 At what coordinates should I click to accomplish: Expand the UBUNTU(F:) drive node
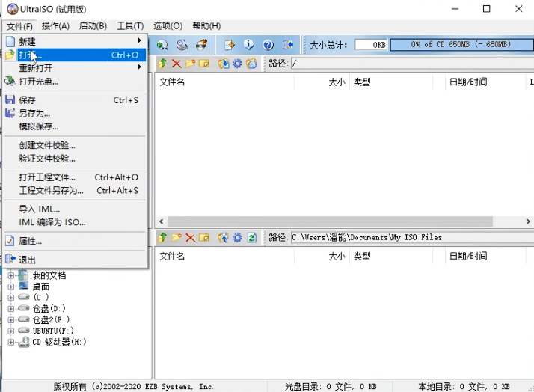pyautogui.click(x=11, y=331)
